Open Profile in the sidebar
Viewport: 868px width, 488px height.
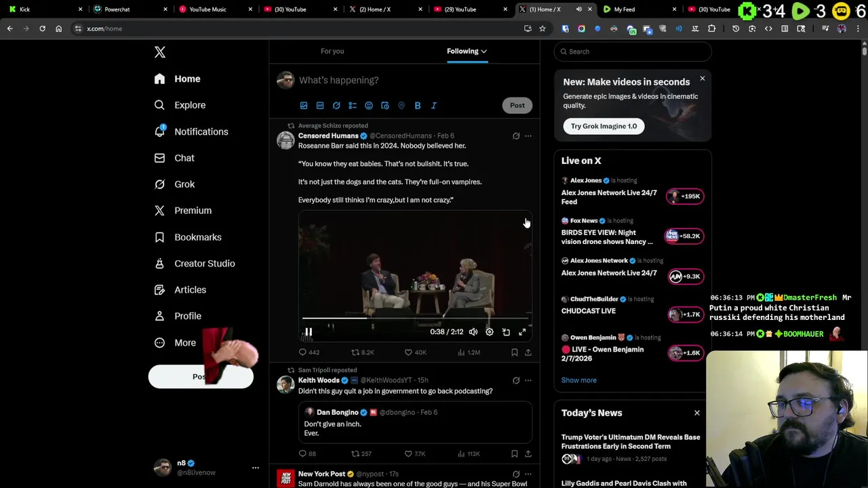(x=178, y=316)
